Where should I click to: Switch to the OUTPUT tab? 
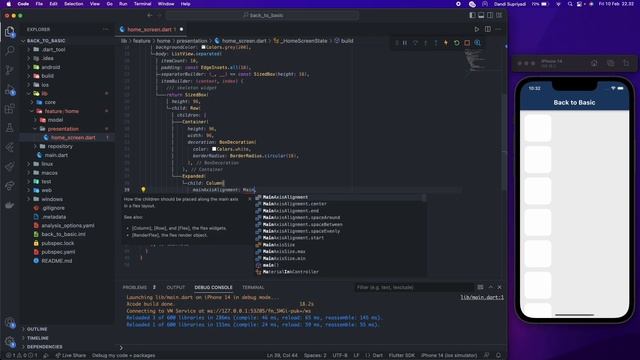click(176, 287)
